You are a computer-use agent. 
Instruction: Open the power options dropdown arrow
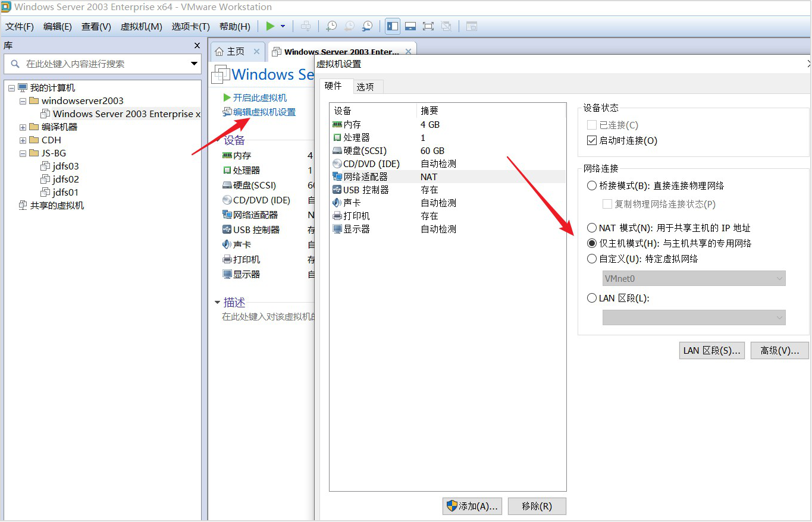coord(283,26)
